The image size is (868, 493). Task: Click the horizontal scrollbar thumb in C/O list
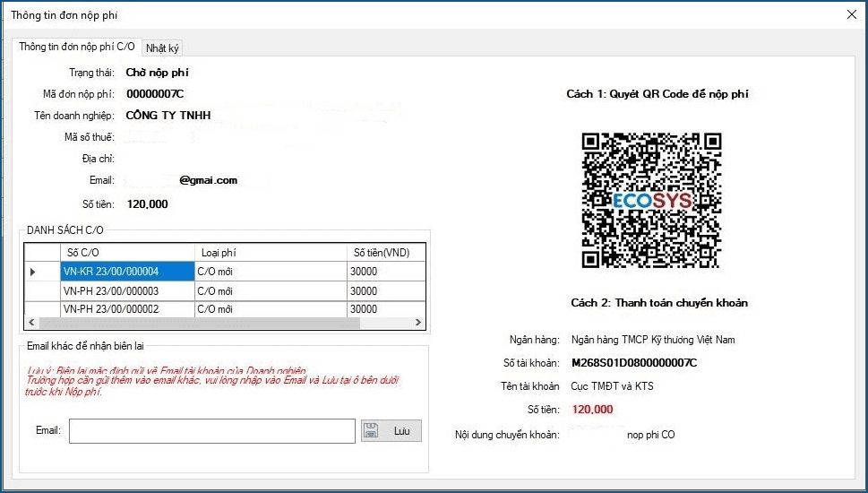click(199, 323)
